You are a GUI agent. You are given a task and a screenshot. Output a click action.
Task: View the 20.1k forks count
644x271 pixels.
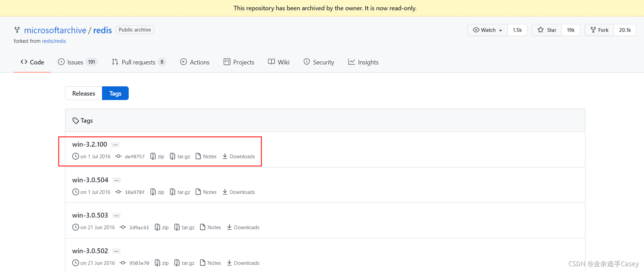(x=625, y=30)
